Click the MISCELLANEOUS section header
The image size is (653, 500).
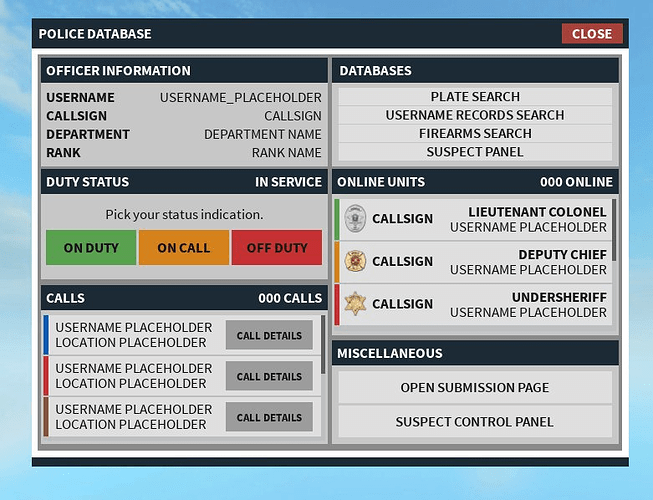pyautogui.click(x=475, y=353)
